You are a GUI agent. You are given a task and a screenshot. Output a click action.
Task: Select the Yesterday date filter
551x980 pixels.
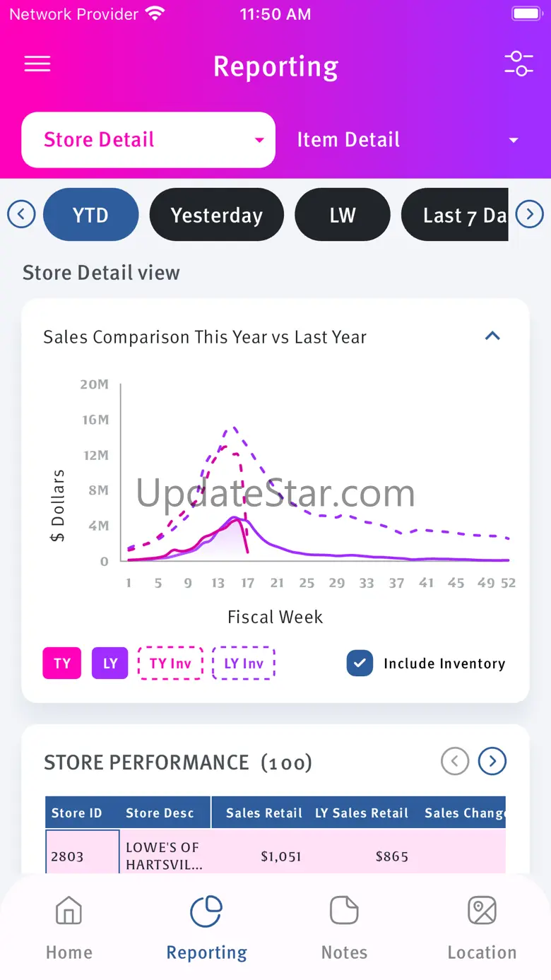pyautogui.click(x=216, y=215)
